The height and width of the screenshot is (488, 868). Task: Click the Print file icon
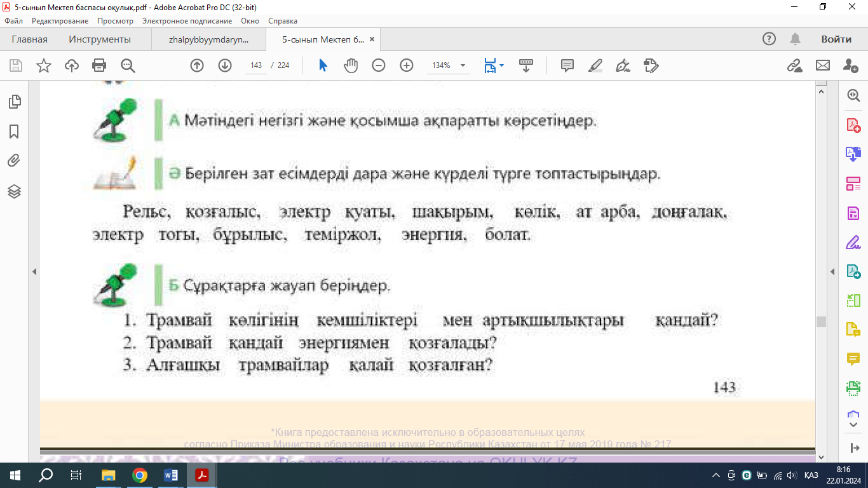click(x=99, y=65)
